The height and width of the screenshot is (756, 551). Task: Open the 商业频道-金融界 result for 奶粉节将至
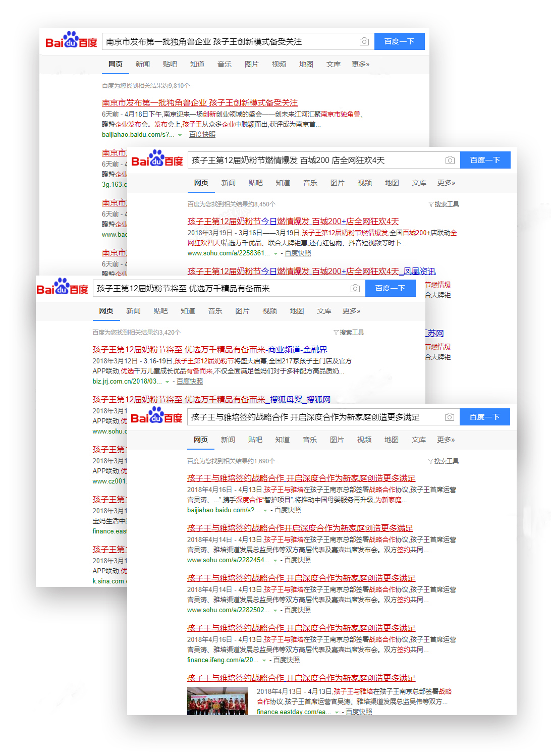point(210,350)
